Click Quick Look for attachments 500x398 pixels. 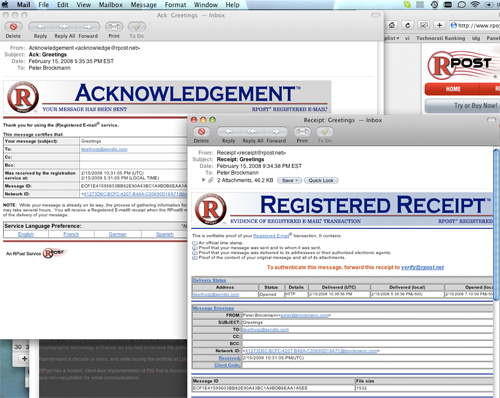coord(321,180)
